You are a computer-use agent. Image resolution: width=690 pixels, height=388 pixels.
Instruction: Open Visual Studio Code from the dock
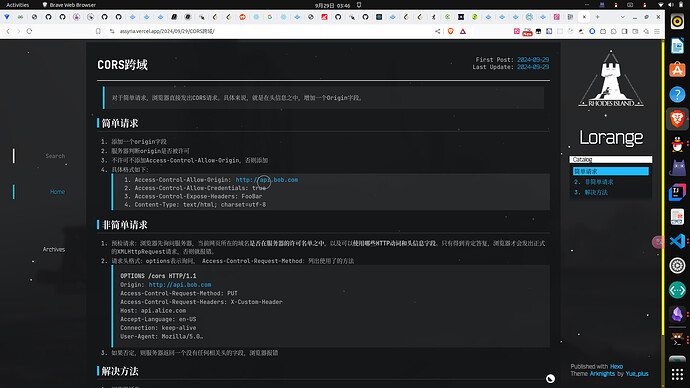point(677,241)
